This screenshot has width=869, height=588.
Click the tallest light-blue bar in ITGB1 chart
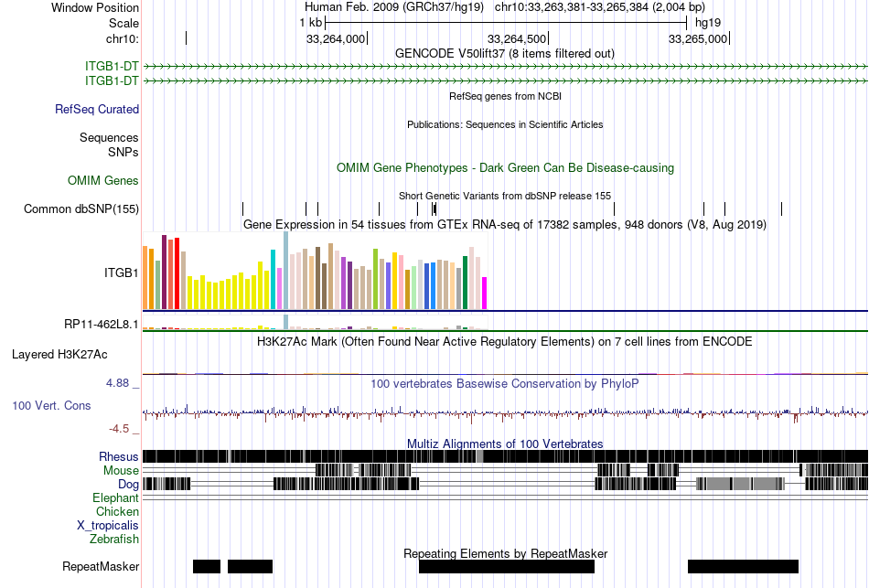click(x=286, y=271)
